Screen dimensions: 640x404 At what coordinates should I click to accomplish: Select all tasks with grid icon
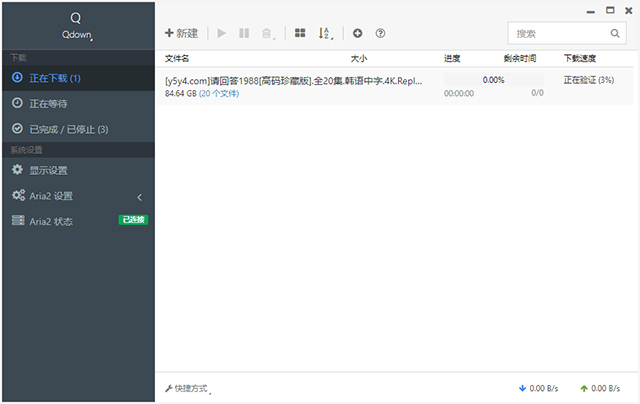pos(300,33)
